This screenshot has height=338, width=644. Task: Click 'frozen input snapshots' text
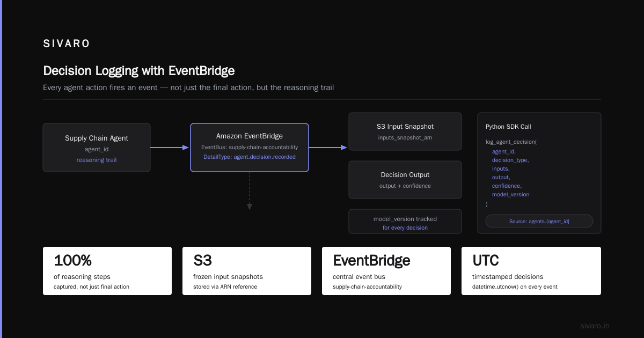[228, 277]
